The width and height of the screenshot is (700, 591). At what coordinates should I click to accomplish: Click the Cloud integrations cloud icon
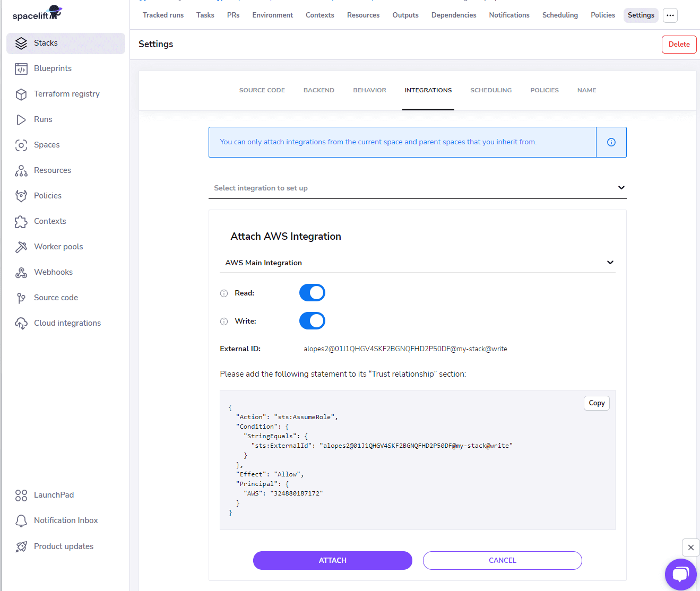[21, 324]
